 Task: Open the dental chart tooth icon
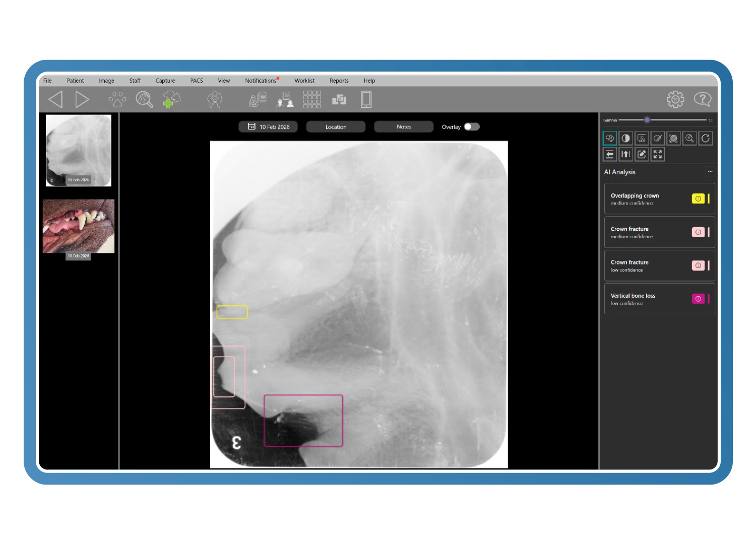click(215, 99)
